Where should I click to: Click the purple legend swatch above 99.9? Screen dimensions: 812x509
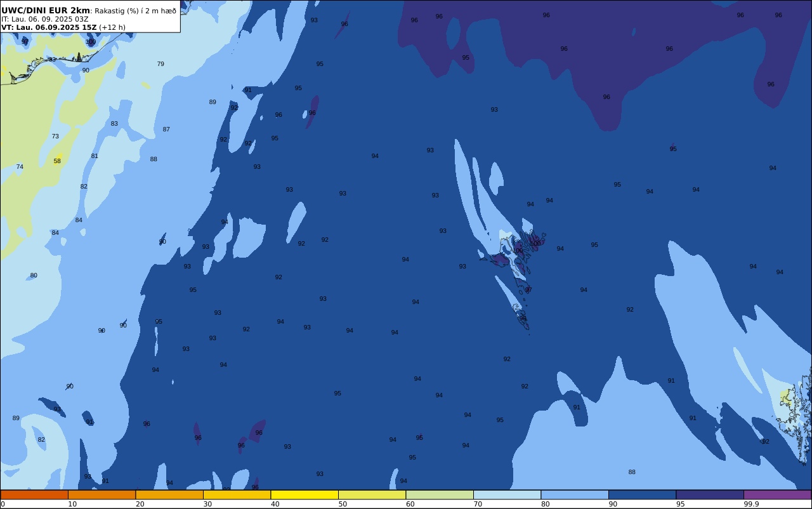click(x=777, y=494)
